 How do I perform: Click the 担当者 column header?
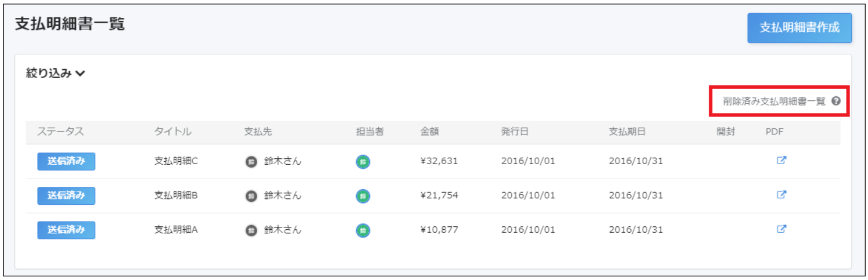pos(370,132)
